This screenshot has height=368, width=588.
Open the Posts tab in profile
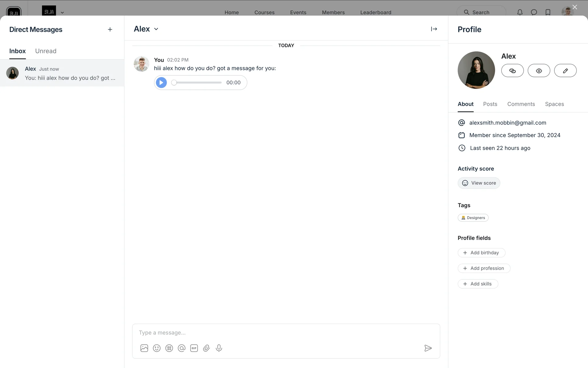tap(490, 104)
